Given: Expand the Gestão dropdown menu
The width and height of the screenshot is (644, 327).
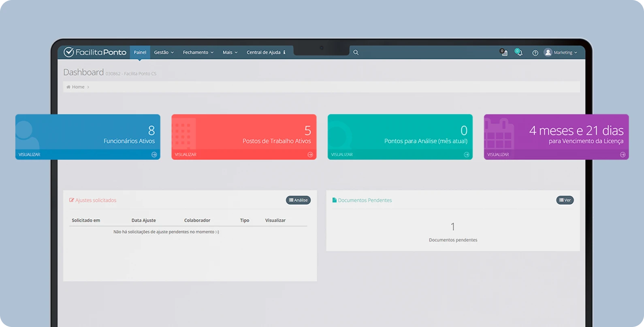Looking at the screenshot, I should point(164,52).
